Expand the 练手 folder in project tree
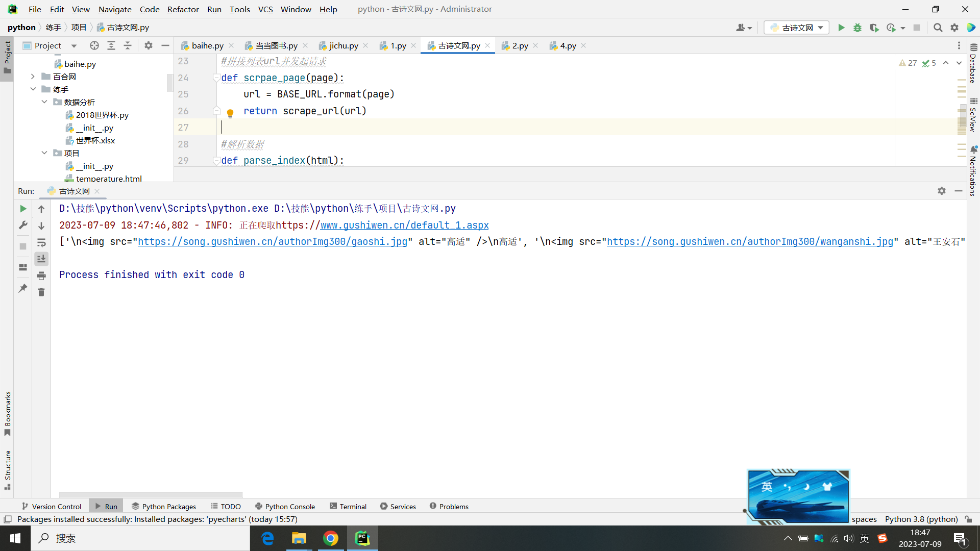Image resolution: width=980 pixels, height=551 pixels. (34, 89)
